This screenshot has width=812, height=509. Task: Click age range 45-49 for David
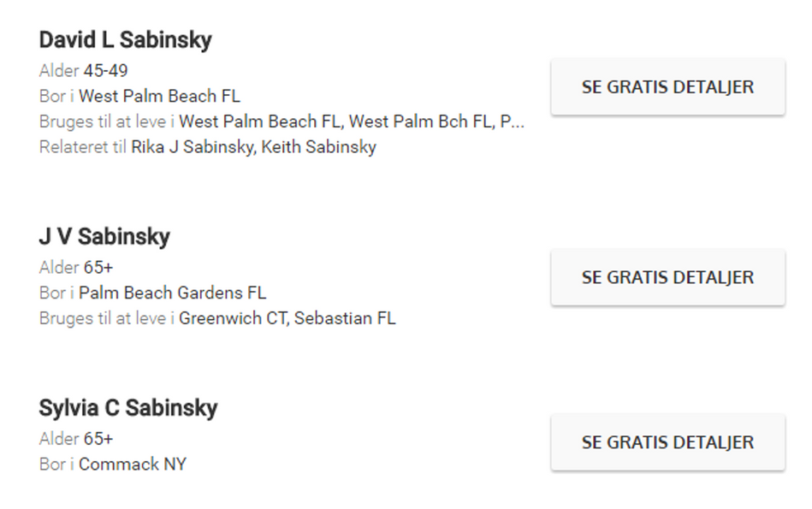pos(105,71)
